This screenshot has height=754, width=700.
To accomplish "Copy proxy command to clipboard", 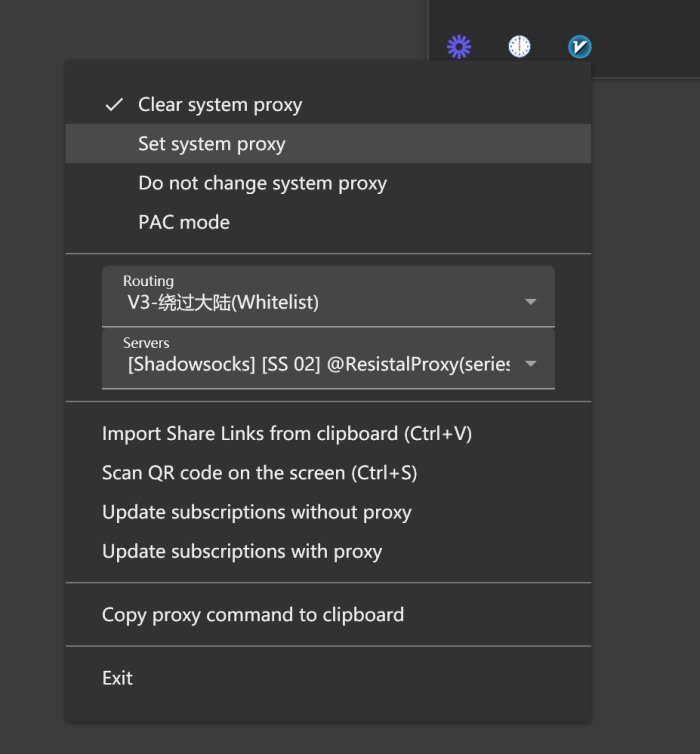I will pos(253,615).
